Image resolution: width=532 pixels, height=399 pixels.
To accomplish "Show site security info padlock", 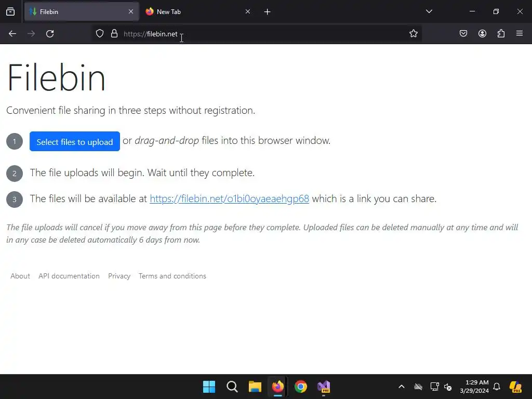I will (114, 33).
